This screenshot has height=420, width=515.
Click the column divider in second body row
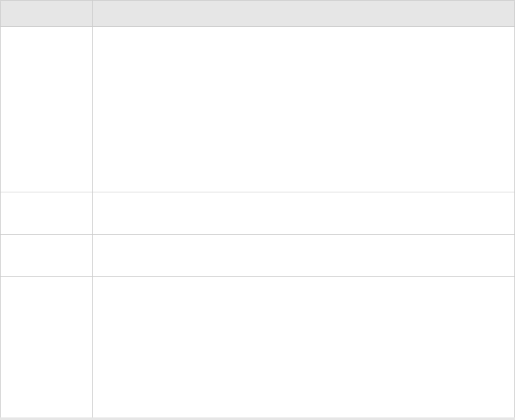[92, 213]
